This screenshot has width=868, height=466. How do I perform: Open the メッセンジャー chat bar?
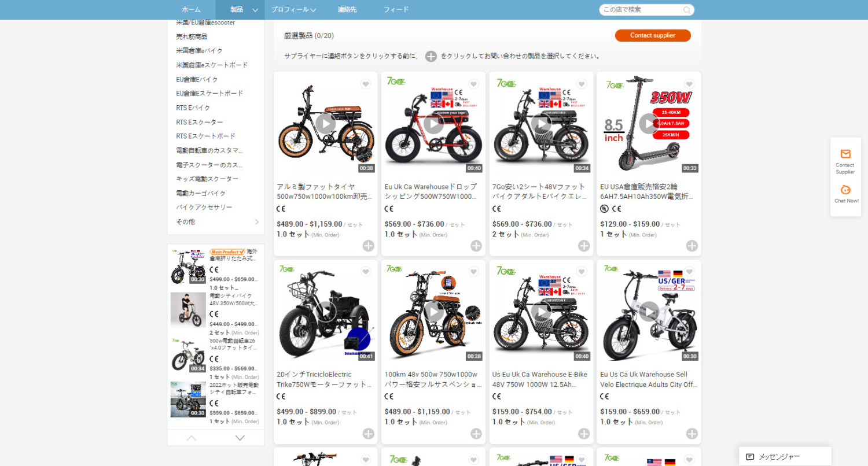(x=785, y=457)
